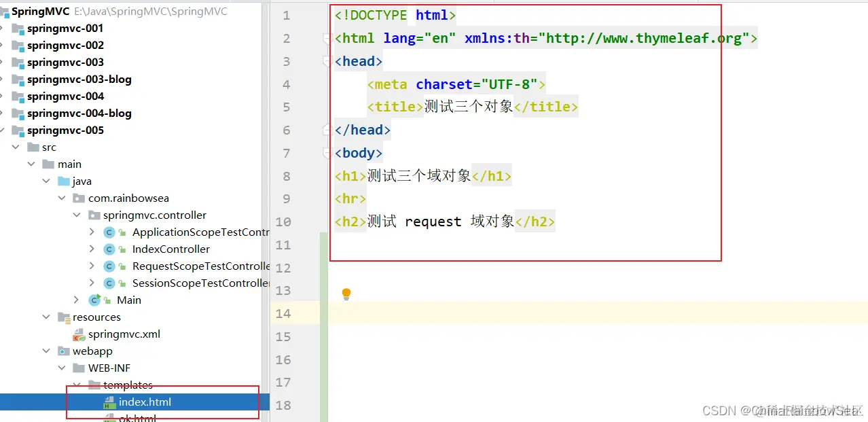Viewport: 868px width, 422px height.
Task: Click the com.rainbowsea package icon
Action: [x=79, y=198]
